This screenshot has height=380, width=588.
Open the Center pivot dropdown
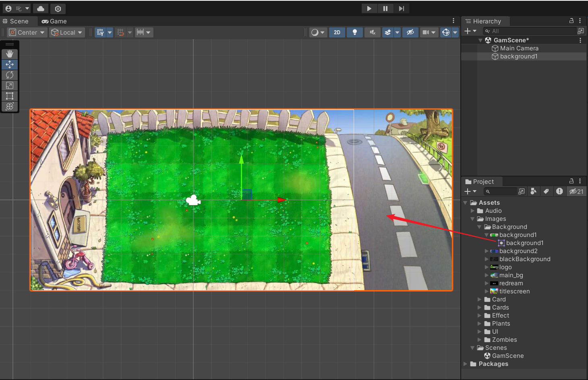tap(27, 32)
